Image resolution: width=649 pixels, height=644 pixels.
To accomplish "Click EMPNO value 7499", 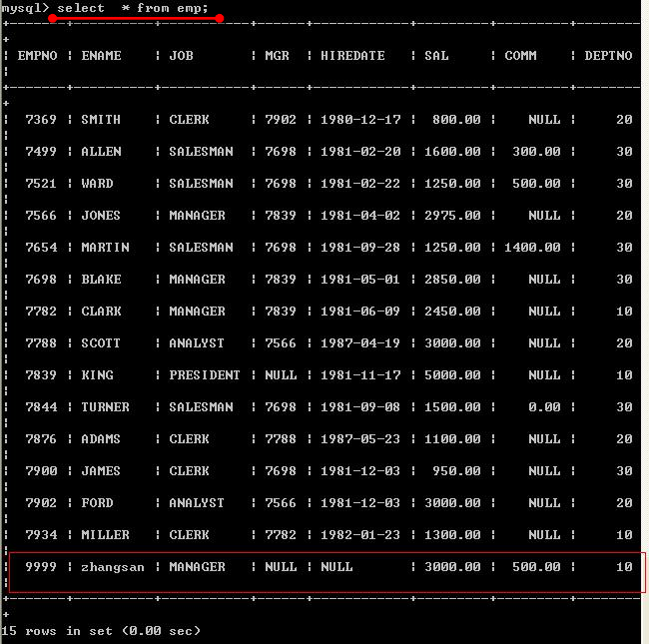I will tap(41, 152).
